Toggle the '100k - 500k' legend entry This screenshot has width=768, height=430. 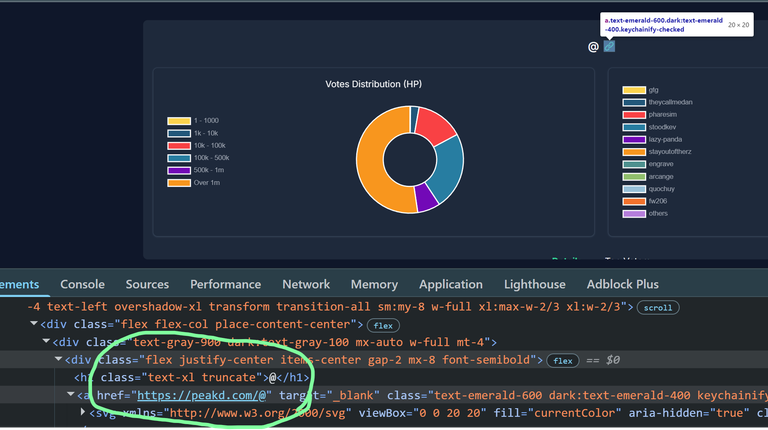198,158
